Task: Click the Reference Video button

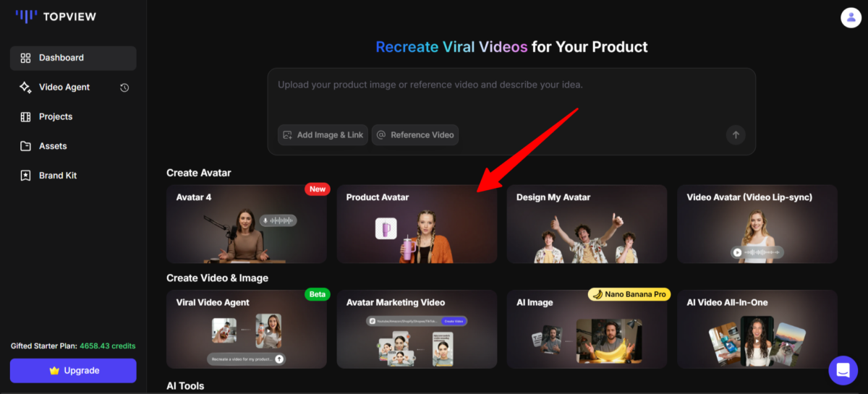Action: [415, 134]
